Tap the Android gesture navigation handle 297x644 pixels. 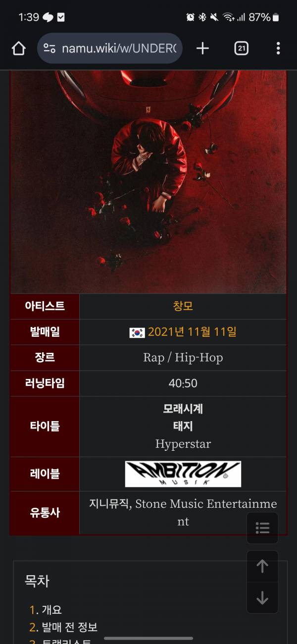pyautogui.click(x=148, y=638)
